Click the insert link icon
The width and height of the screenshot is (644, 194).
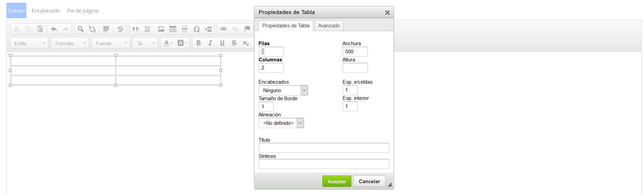coord(223,29)
